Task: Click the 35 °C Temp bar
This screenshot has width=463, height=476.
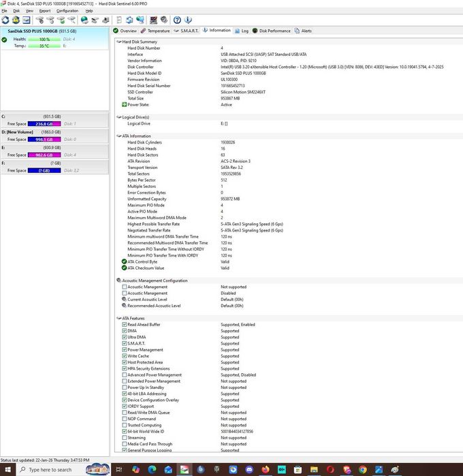Action: 44,46
